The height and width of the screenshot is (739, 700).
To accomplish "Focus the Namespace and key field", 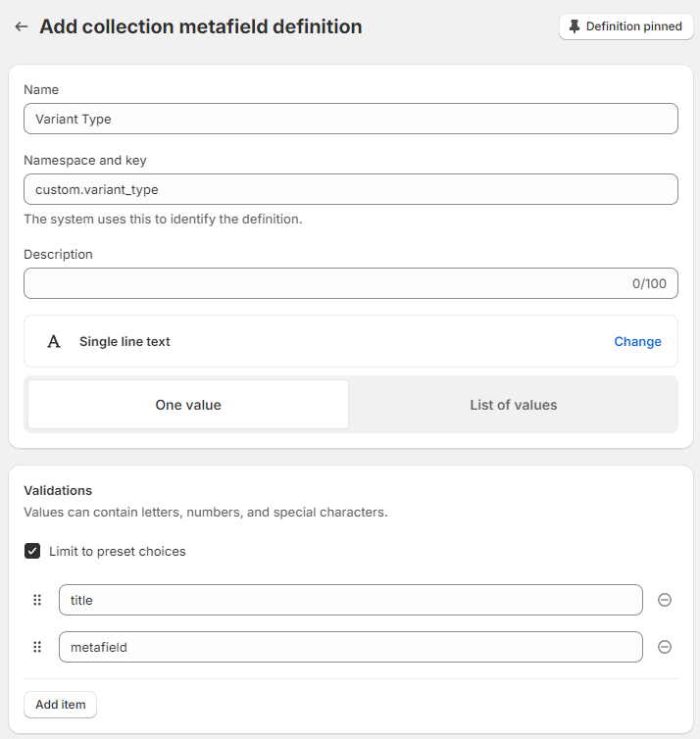I will 350,189.
